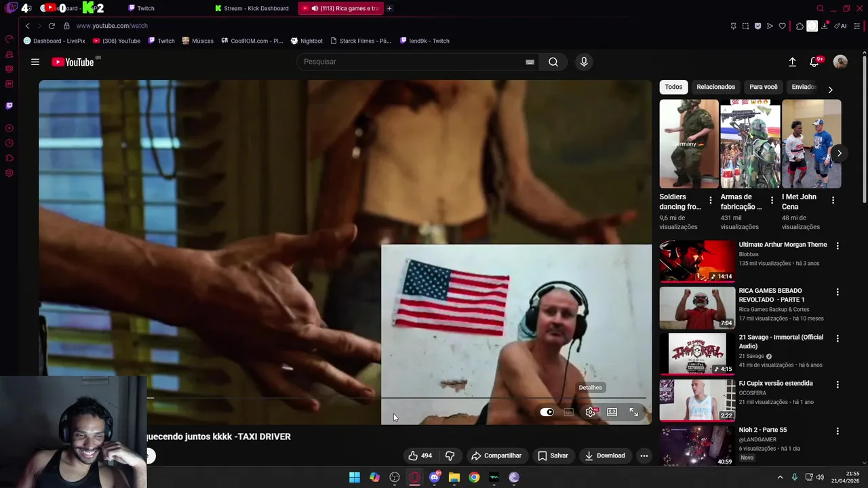Select the Enviados filter chip
The image size is (868, 488).
pyautogui.click(x=804, y=87)
